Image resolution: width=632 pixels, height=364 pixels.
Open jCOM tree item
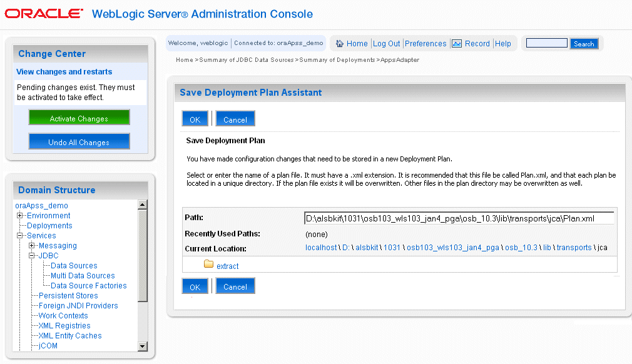(48, 346)
